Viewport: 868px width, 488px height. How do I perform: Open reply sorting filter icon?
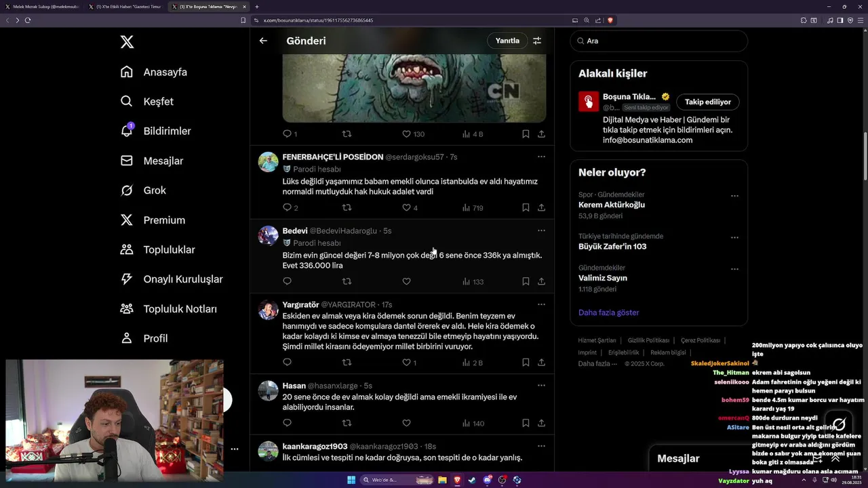tap(537, 41)
